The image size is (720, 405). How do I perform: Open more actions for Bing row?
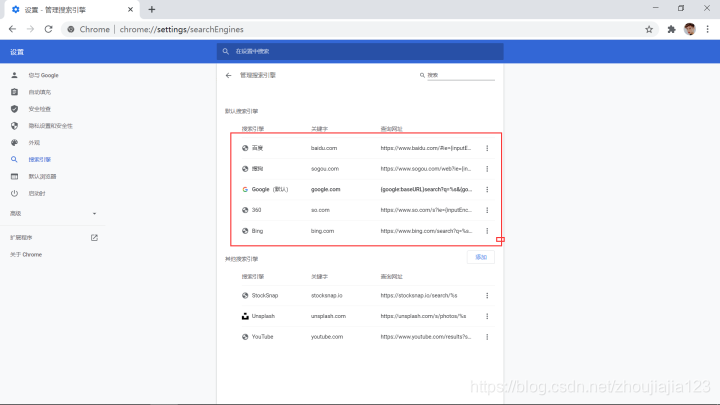[487, 231]
